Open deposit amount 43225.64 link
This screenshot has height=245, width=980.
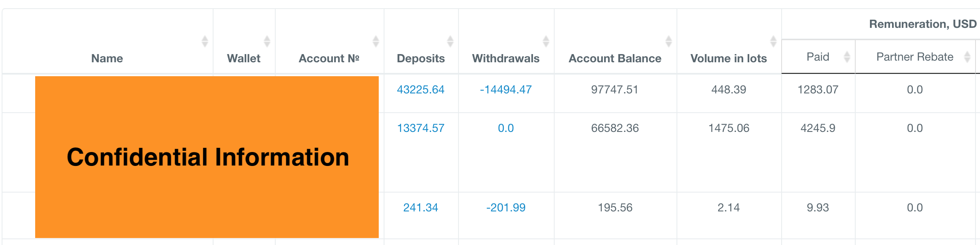pos(420,90)
